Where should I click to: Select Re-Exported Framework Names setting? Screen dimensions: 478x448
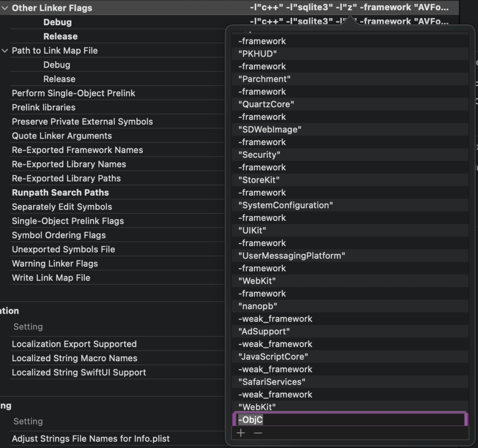[77, 150]
